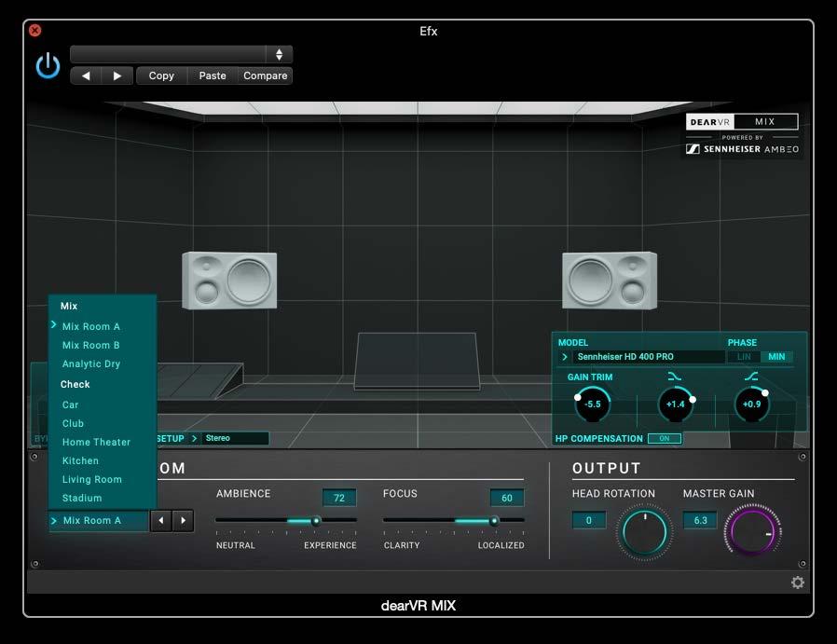The height and width of the screenshot is (644, 837).
Task: Click the center laptop screen in room
Action: pyautogui.click(x=417, y=360)
